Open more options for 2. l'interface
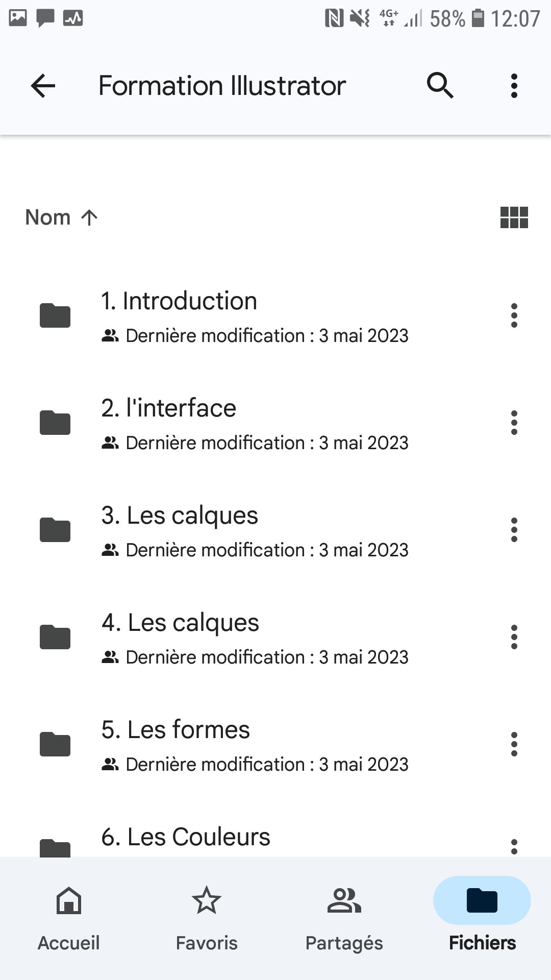 (x=514, y=423)
